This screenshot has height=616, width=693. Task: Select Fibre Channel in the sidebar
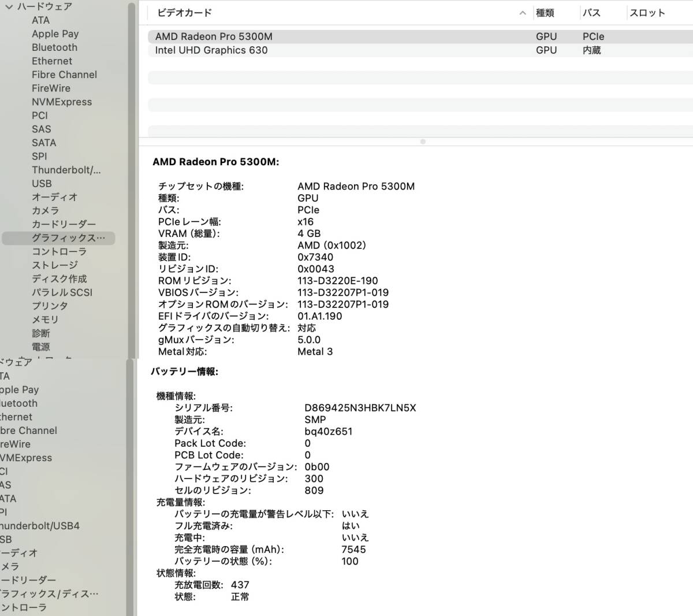point(64,75)
